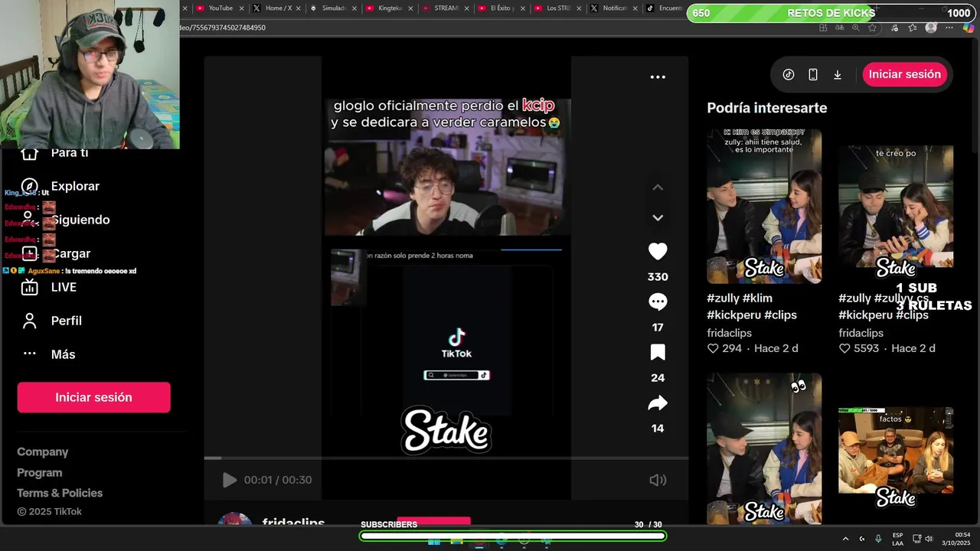The width and height of the screenshot is (980, 551).
Task: Click top-right Iniciar sesión button
Action: tap(905, 74)
